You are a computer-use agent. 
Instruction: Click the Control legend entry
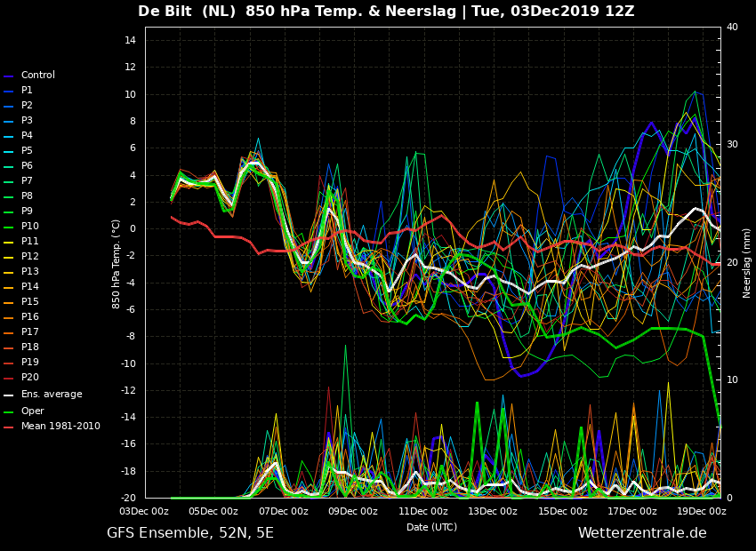[37, 76]
